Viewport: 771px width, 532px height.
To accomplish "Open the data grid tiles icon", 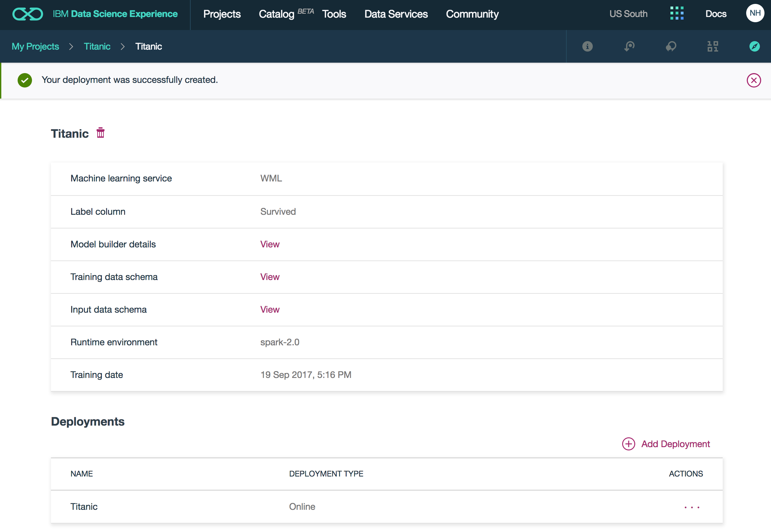I will coord(713,46).
